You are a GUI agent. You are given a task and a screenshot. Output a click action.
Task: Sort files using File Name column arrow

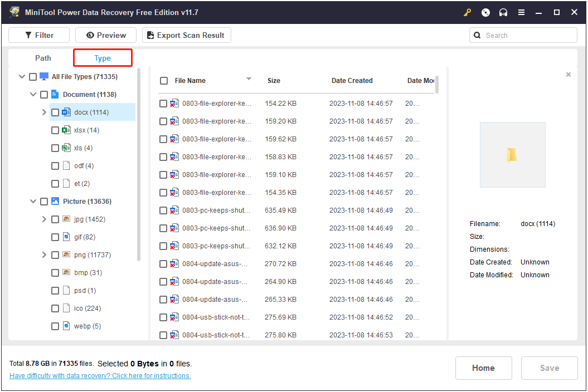point(249,79)
